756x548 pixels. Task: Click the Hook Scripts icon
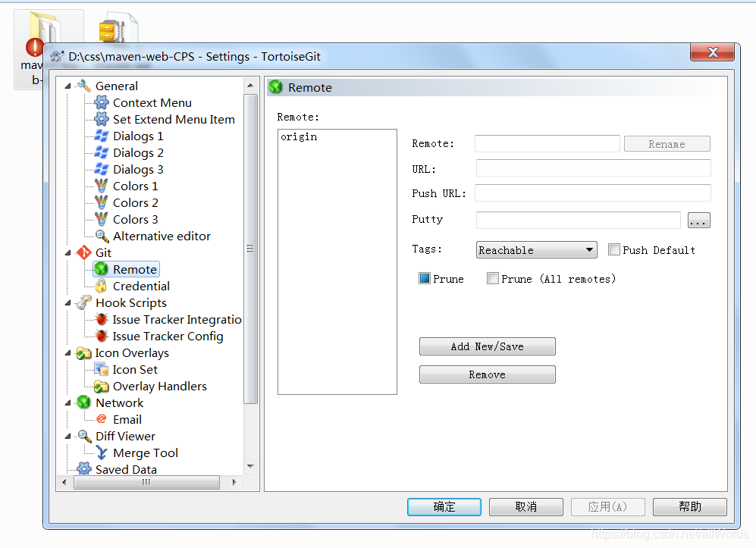84,302
